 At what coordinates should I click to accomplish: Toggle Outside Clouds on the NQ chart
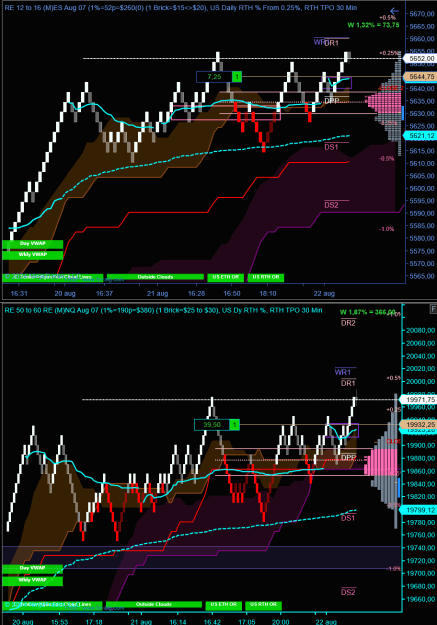pyautogui.click(x=154, y=605)
